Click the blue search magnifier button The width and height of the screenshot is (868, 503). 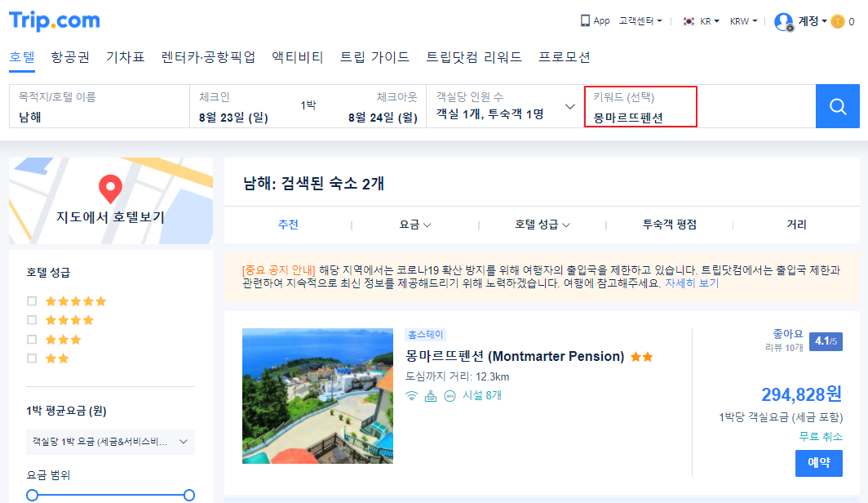click(838, 106)
